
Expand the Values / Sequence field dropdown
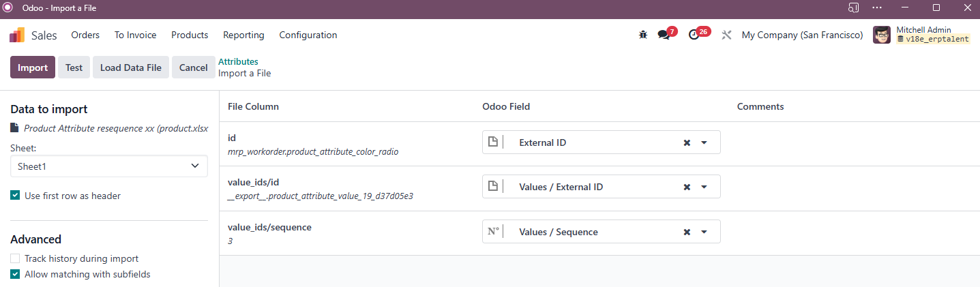pos(704,232)
